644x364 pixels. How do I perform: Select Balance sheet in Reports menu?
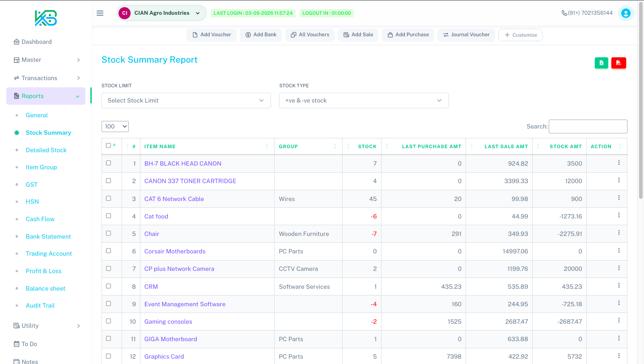tap(46, 288)
